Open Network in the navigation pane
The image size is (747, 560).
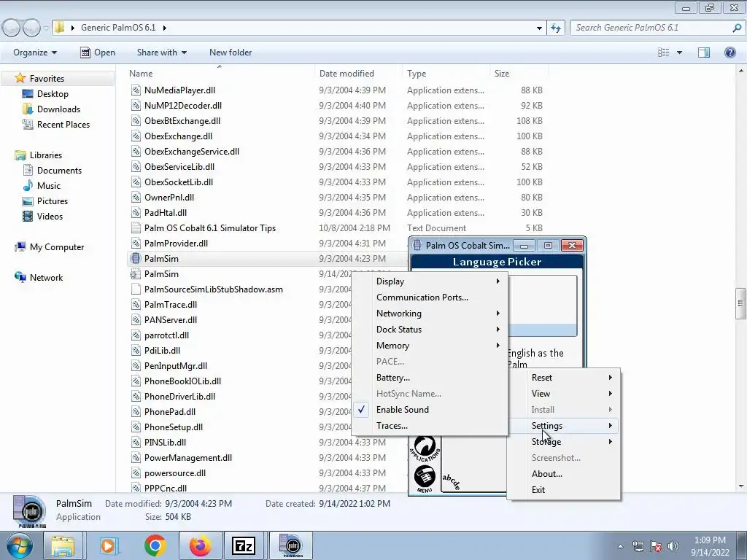[x=39, y=278]
